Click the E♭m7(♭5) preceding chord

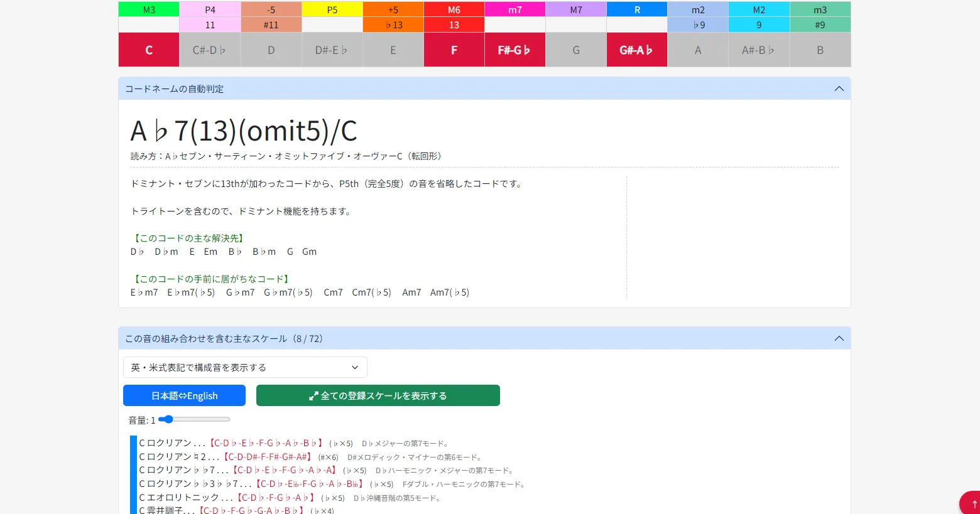(191, 292)
